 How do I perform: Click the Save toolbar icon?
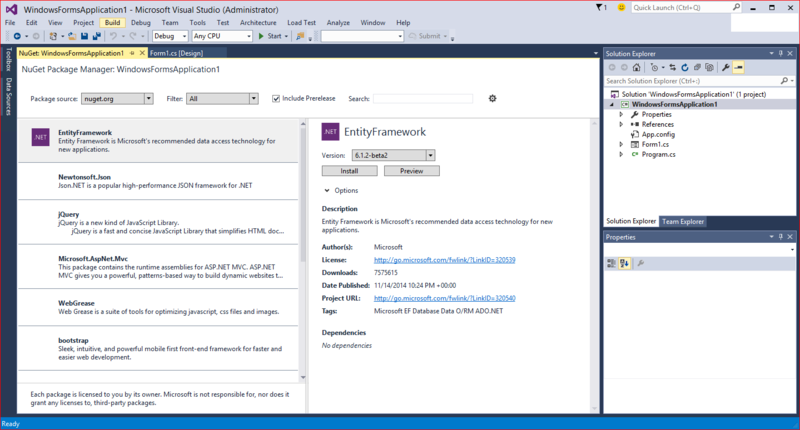click(x=84, y=36)
